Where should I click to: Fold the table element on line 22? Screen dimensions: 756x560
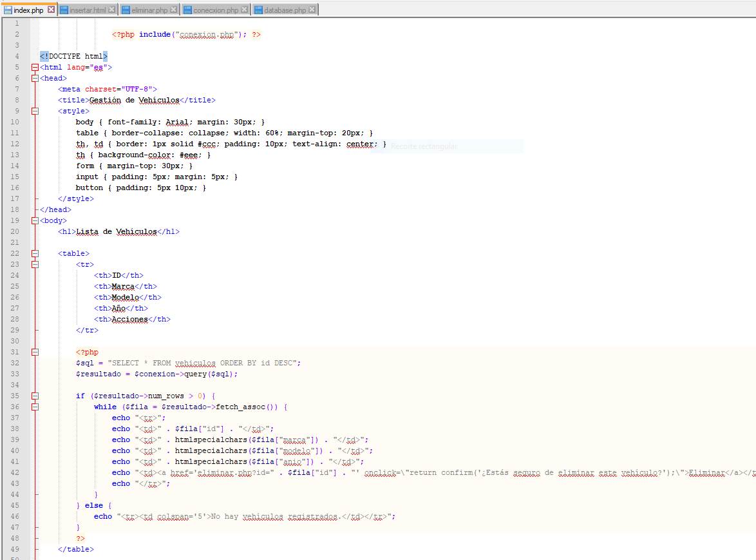(x=35, y=254)
